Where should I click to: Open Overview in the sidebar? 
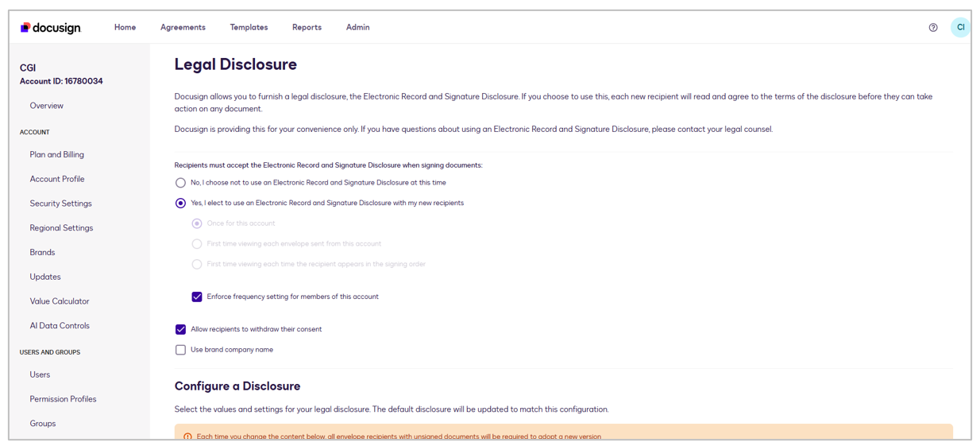[x=47, y=106]
